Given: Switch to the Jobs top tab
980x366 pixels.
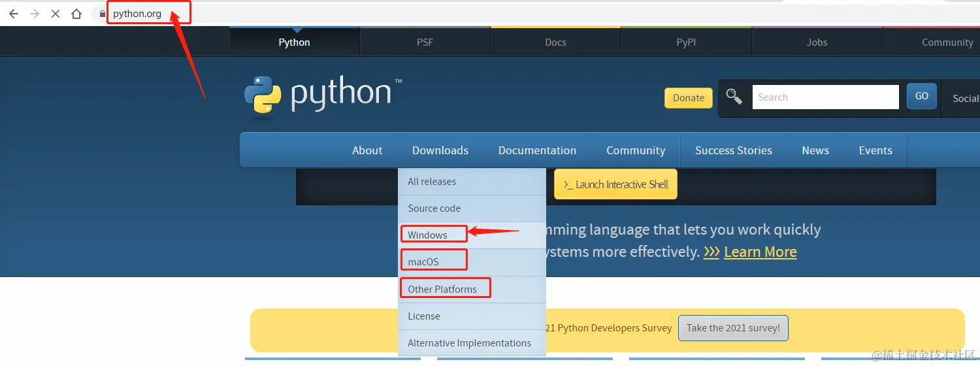Looking at the screenshot, I should (817, 42).
